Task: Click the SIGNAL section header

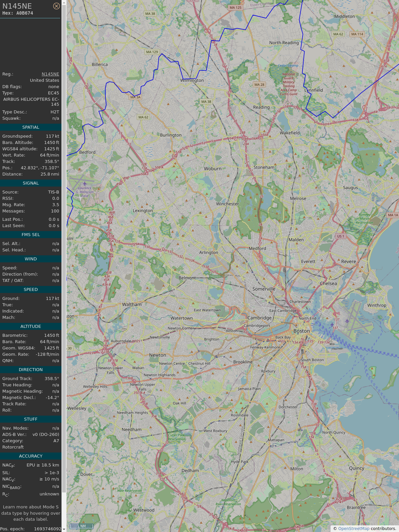Action: (x=31, y=183)
